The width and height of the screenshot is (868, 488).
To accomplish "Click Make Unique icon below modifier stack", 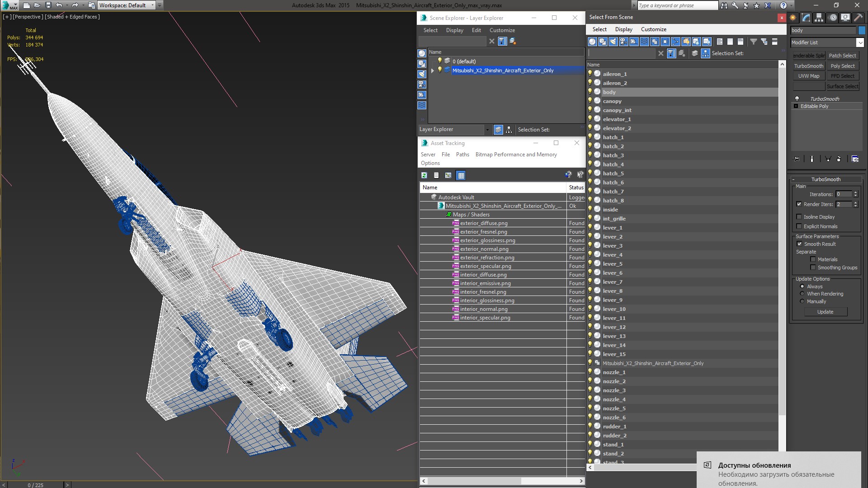I will point(828,159).
